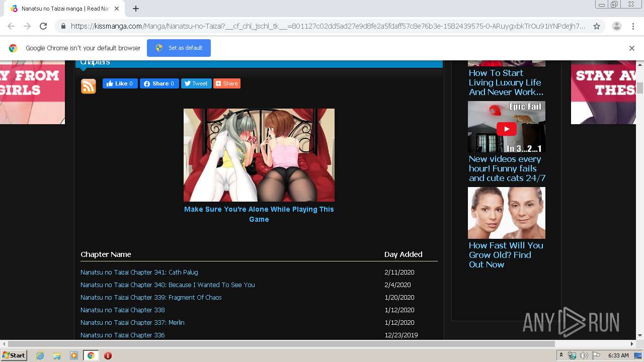Open Nanatsu no Taizai Chapter 338

[123, 310]
